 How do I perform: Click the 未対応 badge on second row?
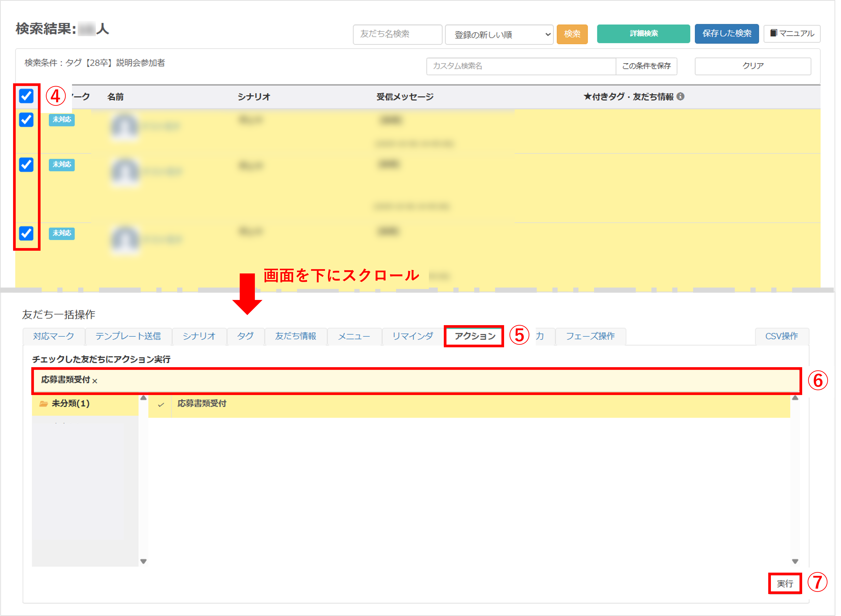click(62, 164)
